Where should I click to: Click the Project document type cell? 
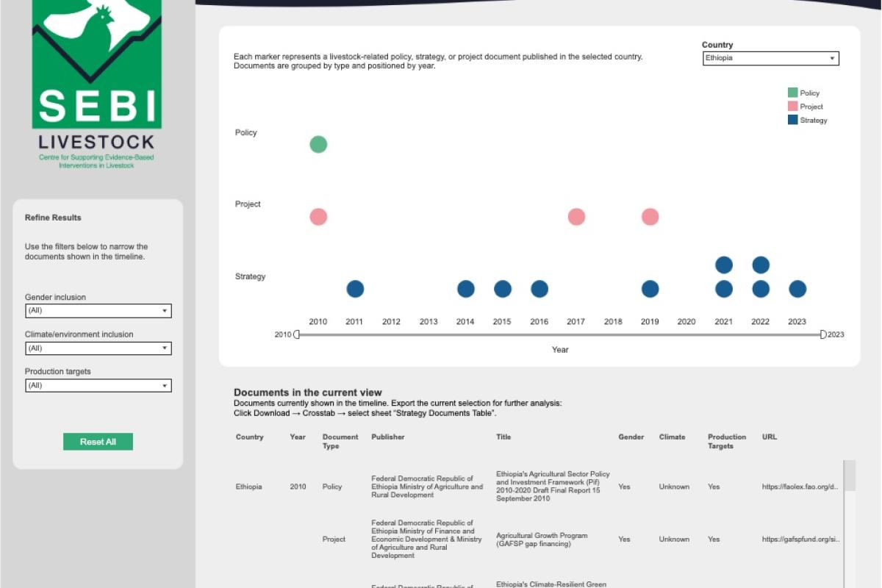coord(334,539)
